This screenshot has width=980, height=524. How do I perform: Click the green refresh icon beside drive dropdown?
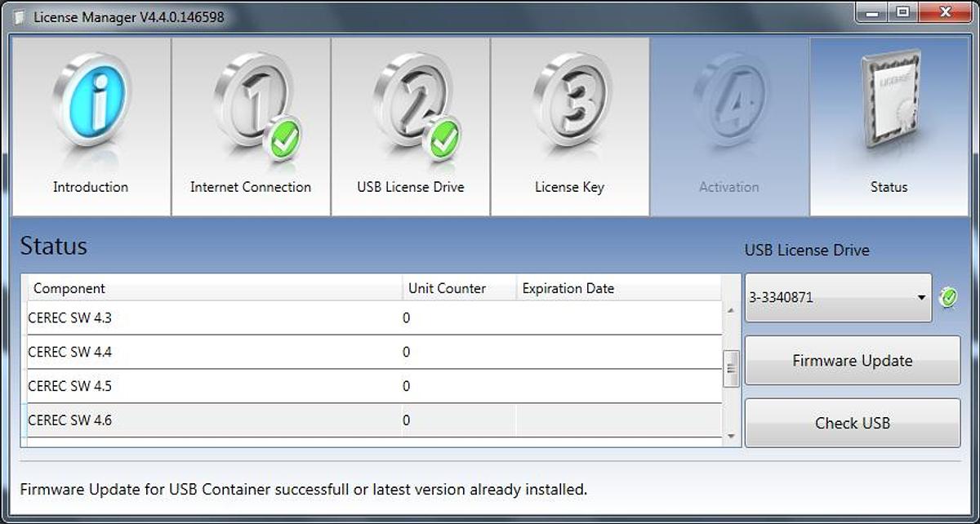point(948,297)
